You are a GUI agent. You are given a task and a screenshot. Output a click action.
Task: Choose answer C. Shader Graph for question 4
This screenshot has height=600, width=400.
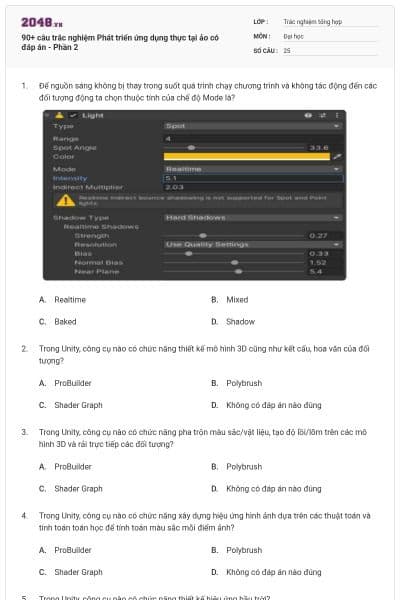(71, 572)
